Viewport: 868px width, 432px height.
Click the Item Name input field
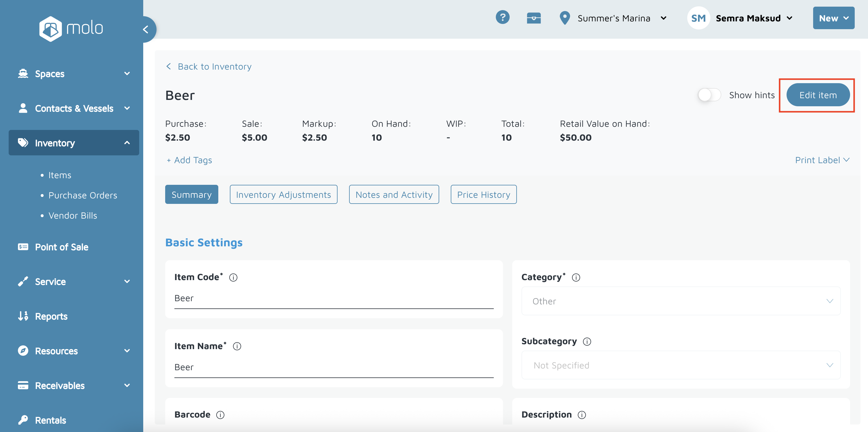pos(334,367)
